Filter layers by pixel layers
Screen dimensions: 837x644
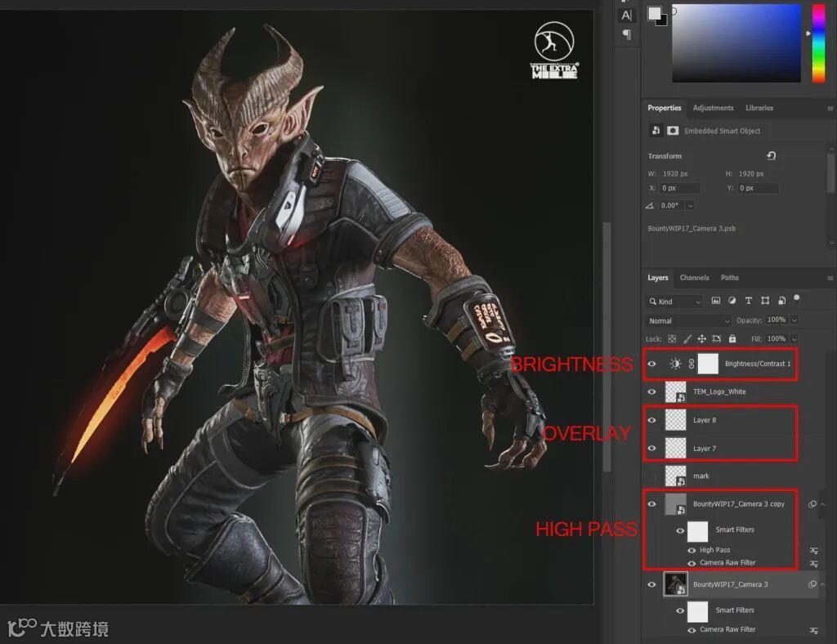[x=716, y=301]
